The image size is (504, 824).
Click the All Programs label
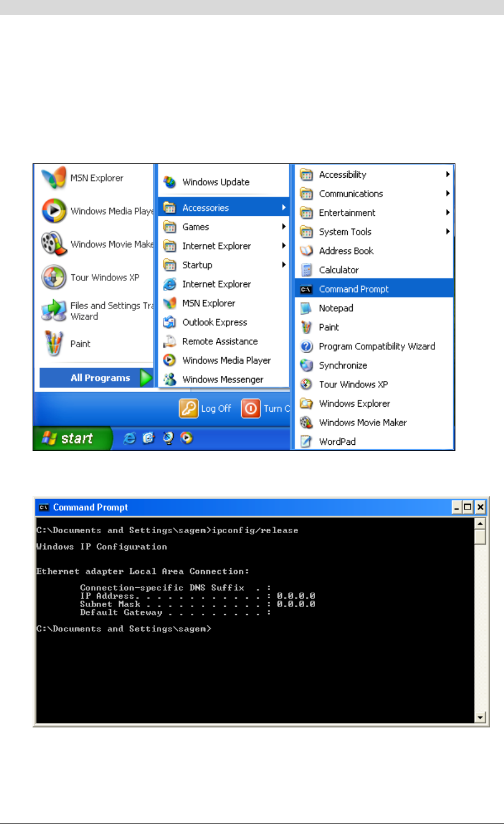(100, 378)
